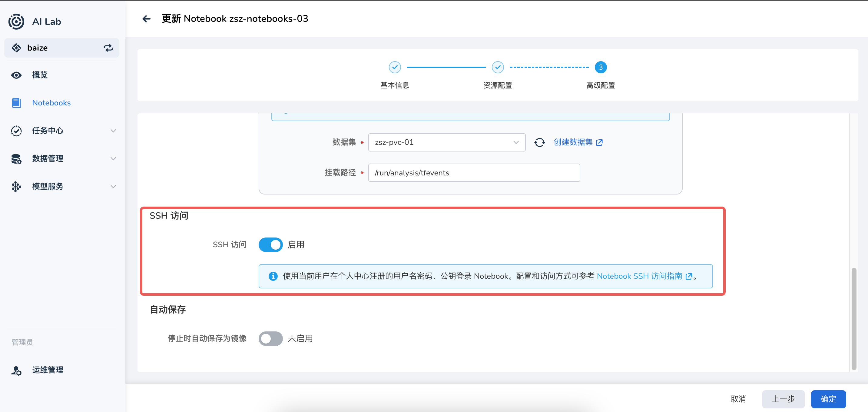Click the workspace switch icon next to baize
868x412 pixels.
(x=108, y=48)
